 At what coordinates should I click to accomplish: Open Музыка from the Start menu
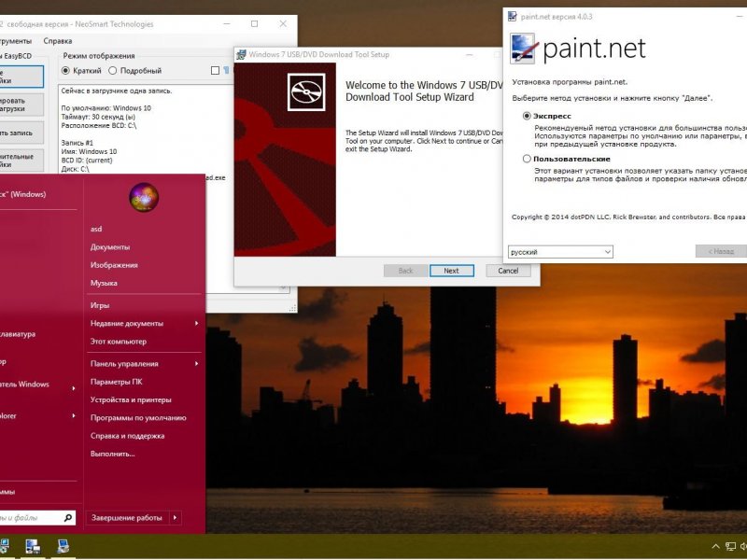pyautogui.click(x=104, y=284)
